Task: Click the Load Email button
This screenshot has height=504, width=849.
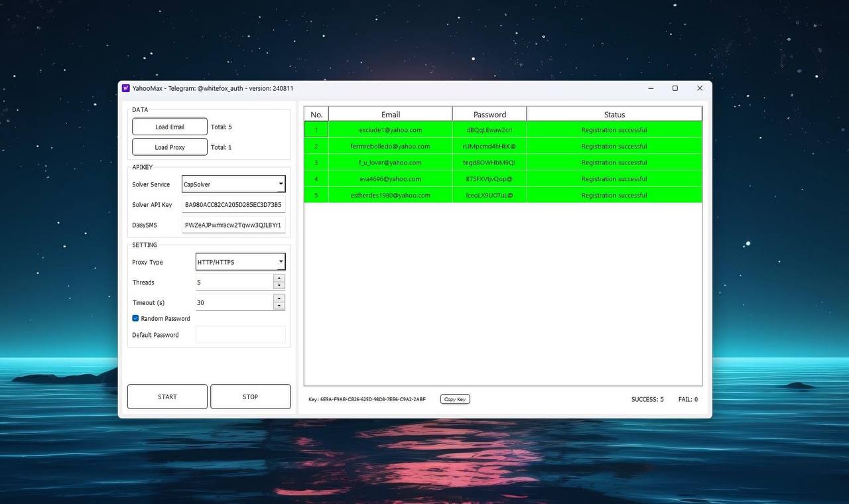Action: pyautogui.click(x=170, y=127)
